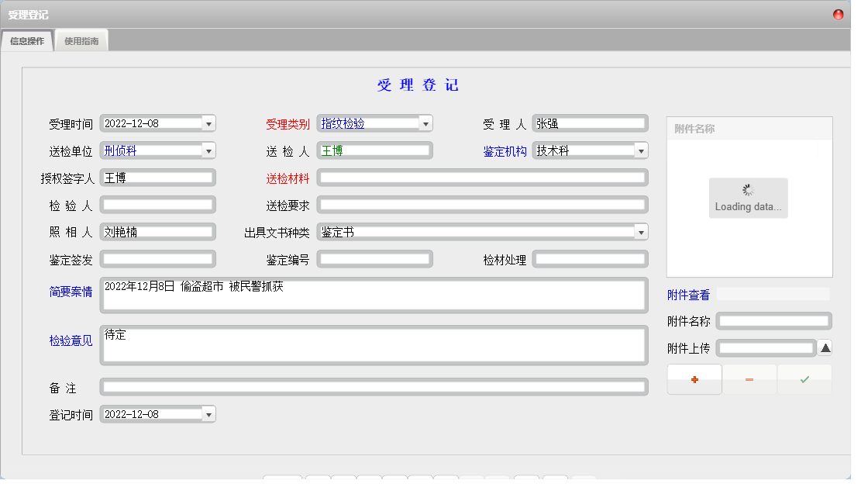Open the 受理时间 date picker dropdown

point(208,123)
